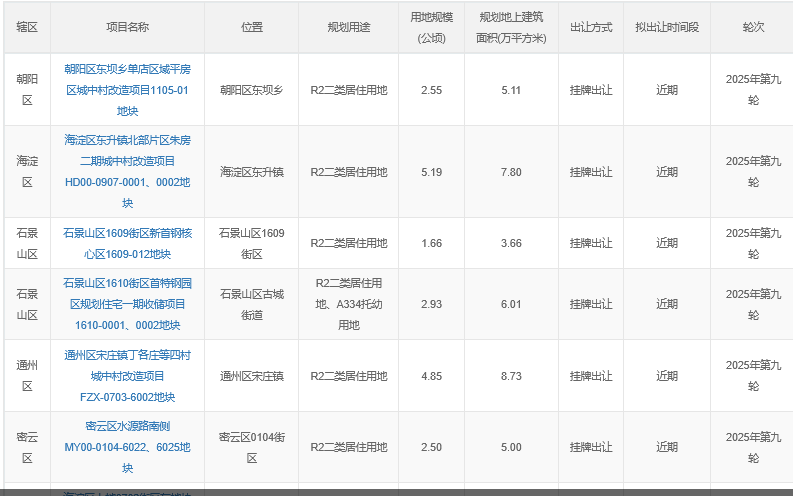Click the 规划用途 column header
Image resolution: width=793 pixels, height=496 pixels.
(348, 27)
